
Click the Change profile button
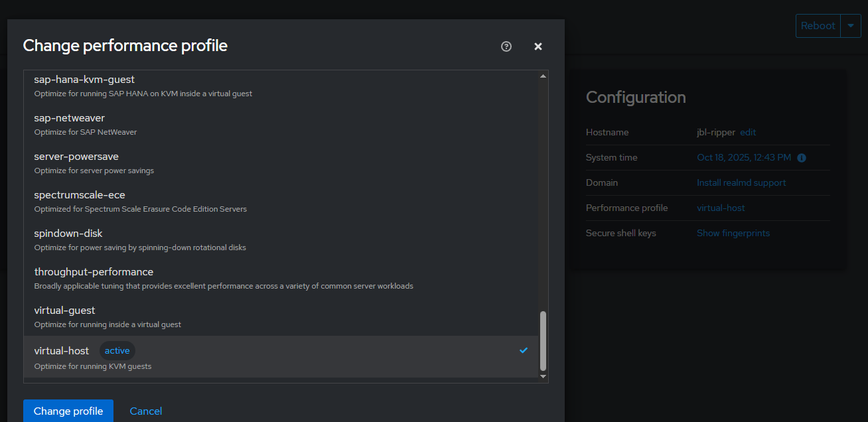(68, 411)
